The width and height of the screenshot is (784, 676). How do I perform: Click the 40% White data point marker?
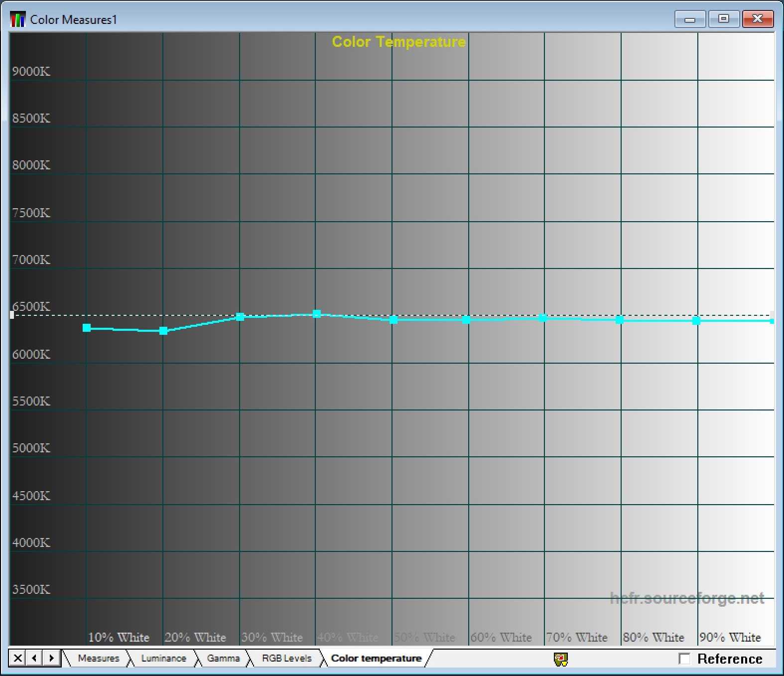click(x=316, y=314)
